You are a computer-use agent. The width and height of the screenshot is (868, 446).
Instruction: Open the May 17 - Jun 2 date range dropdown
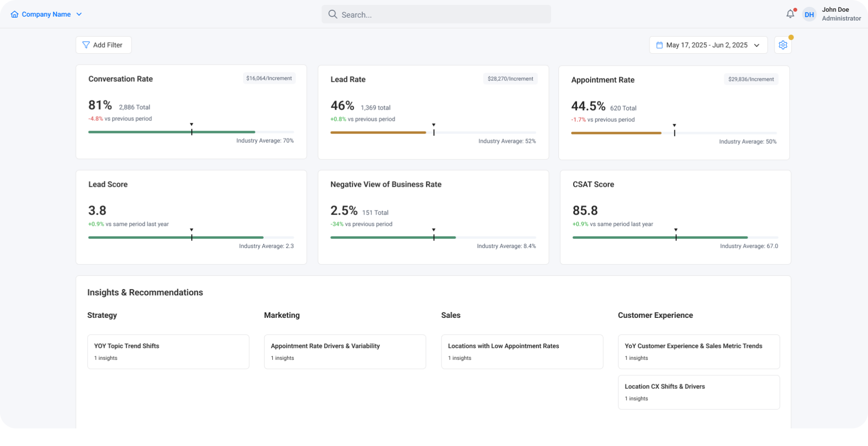click(x=709, y=45)
